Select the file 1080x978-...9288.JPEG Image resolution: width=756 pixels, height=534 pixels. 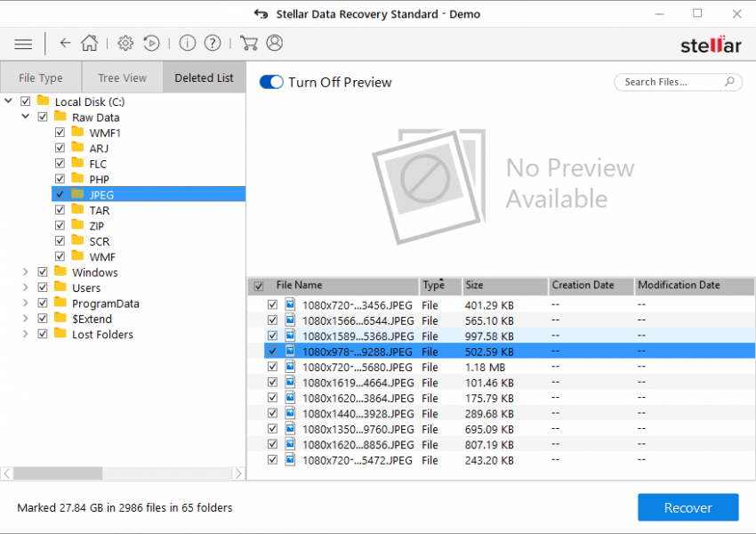click(x=509, y=352)
